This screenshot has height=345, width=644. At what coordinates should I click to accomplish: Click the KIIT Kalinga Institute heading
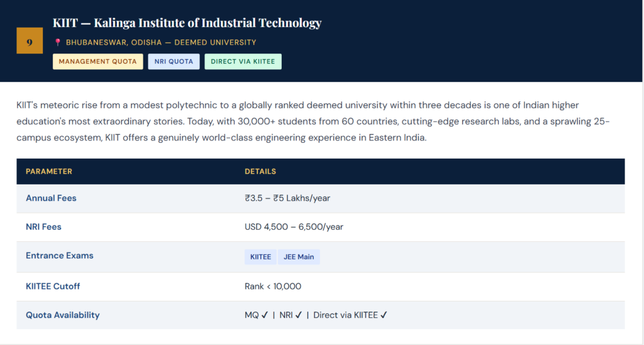coord(187,23)
